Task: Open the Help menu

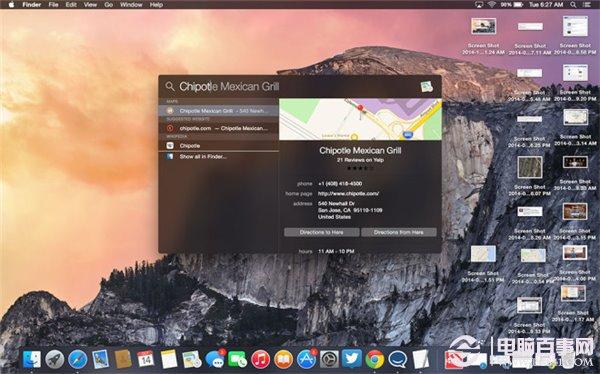Action: coord(156,5)
